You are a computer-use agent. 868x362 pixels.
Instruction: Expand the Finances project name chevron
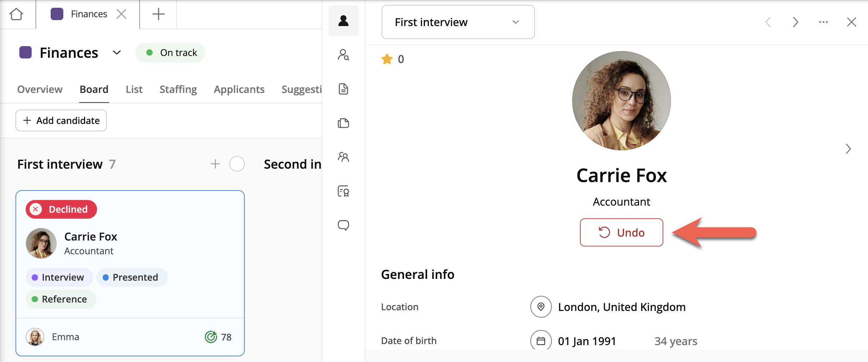point(117,53)
